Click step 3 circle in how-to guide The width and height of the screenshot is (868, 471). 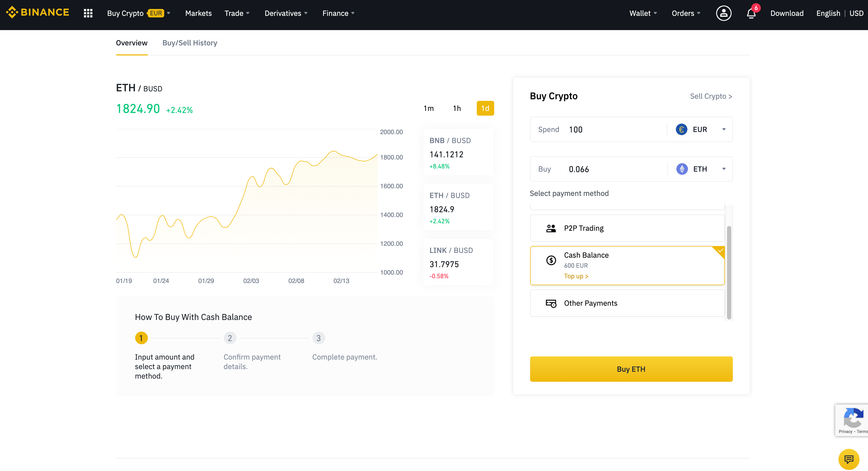(x=318, y=338)
